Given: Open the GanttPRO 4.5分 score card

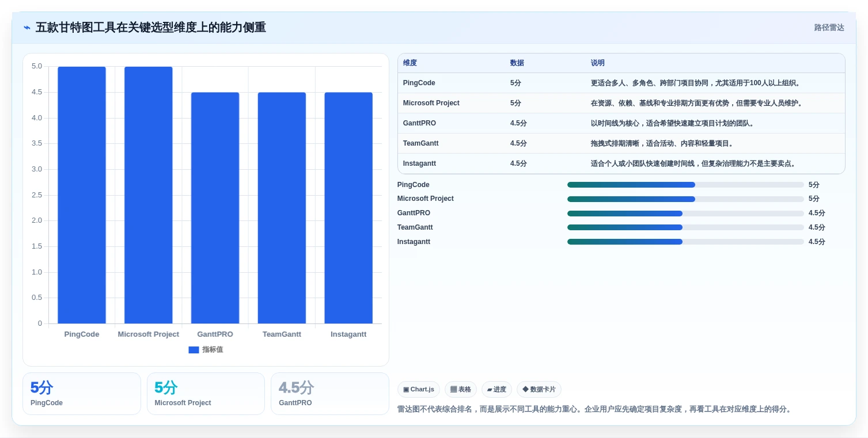Looking at the screenshot, I should pyautogui.click(x=330, y=394).
